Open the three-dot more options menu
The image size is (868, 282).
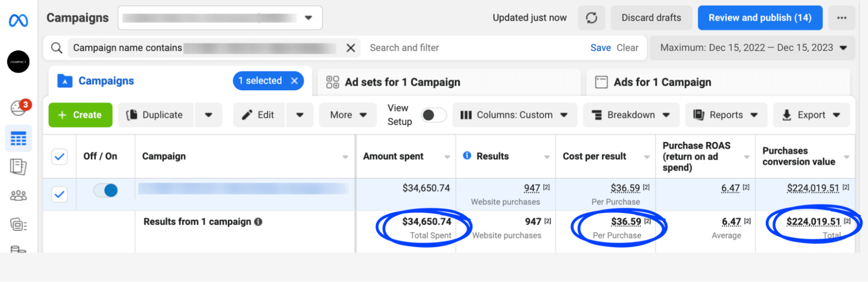coord(842,18)
